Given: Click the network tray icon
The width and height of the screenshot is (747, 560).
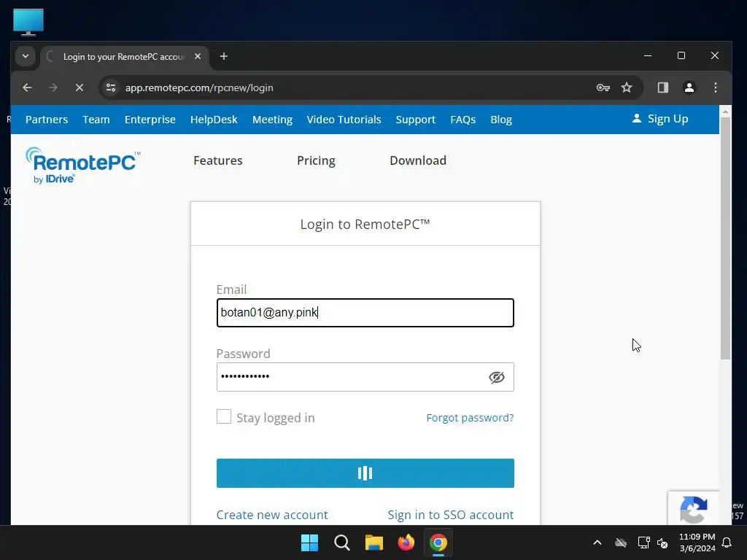Looking at the screenshot, I should click(643, 542).
